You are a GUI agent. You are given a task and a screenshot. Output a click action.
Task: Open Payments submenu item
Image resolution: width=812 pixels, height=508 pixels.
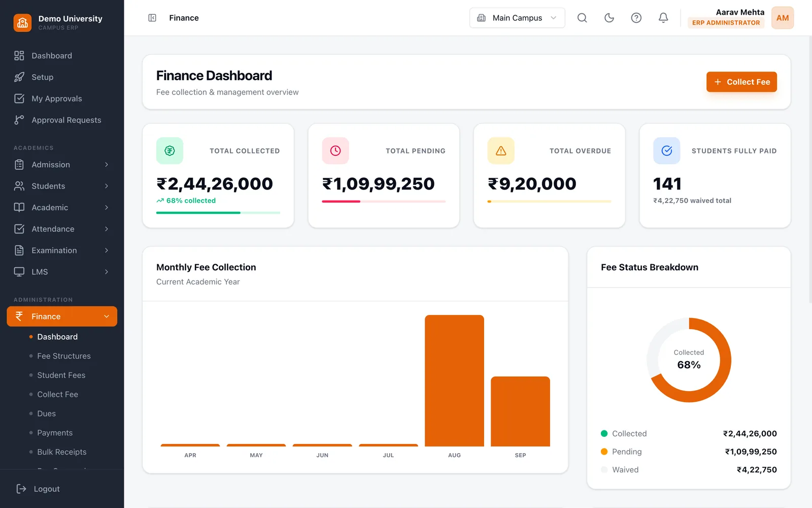click(55, 433)
